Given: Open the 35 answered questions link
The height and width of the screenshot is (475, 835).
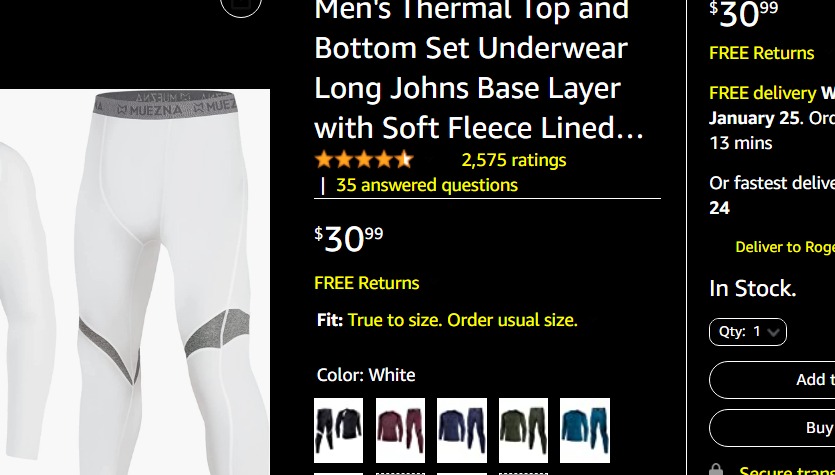Looking at the screenshot, I should [427, 185].
